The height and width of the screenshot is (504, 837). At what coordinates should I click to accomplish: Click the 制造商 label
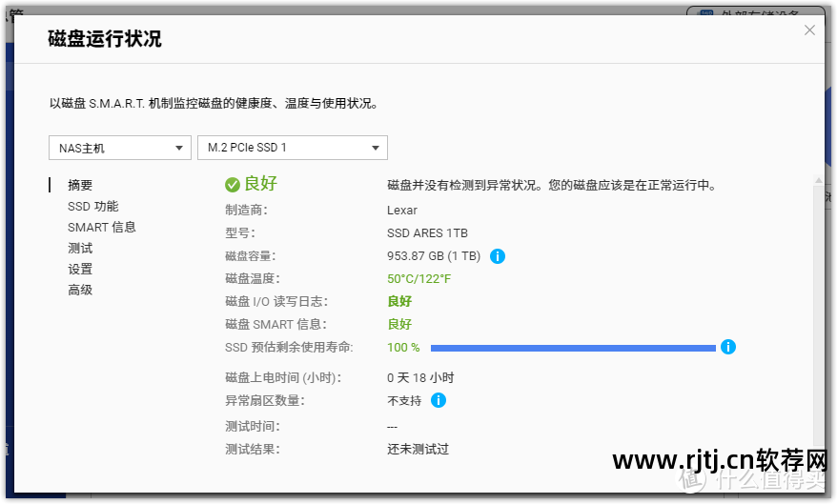click(246, 211)
